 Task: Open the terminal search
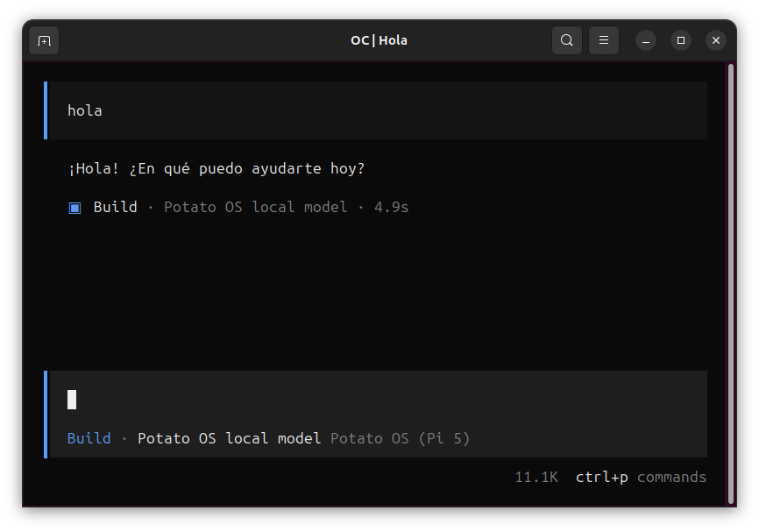click(x=567, y=40)
